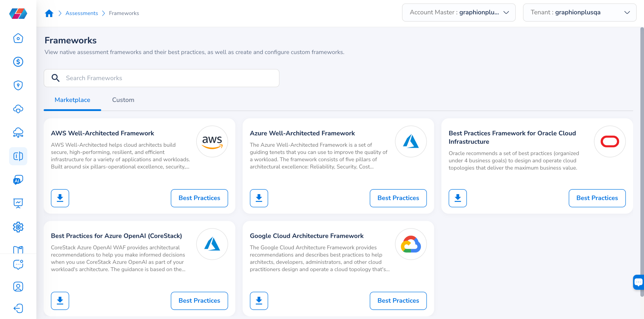Screen dimensions: 644x319
Task: Click the home breadcrumb icon
Action: pyautogui.click(x=49, y=13)
